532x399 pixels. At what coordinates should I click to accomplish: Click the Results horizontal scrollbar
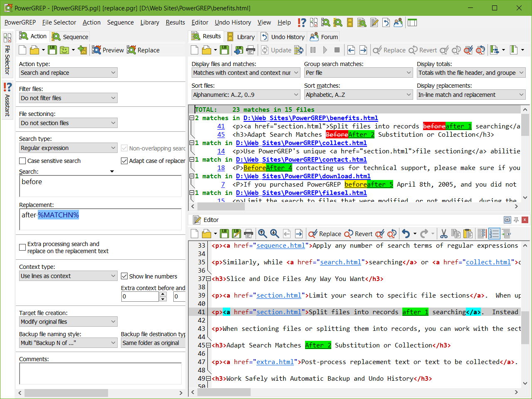click(x=354, y=206)
